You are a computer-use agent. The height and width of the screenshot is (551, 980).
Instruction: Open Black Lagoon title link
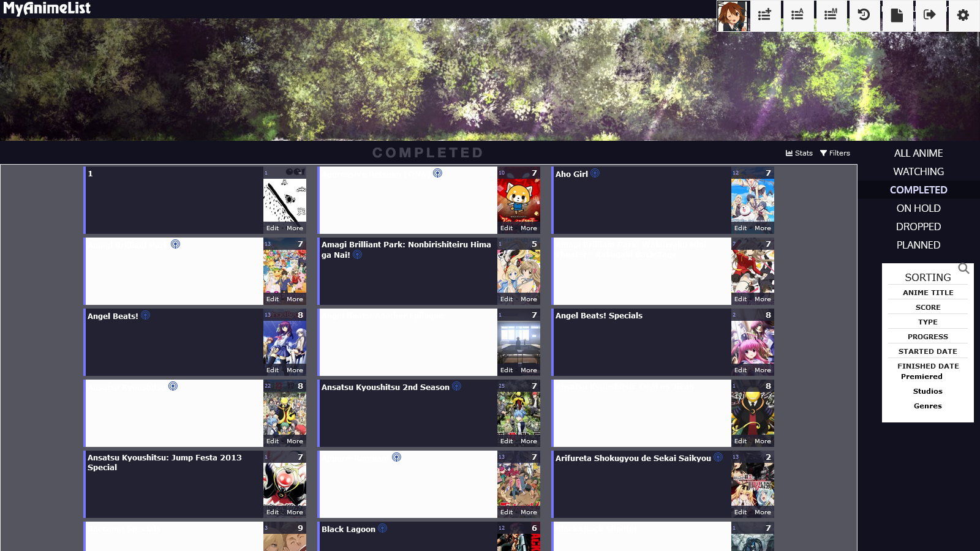pyautogui.click(x=349, y=529)
